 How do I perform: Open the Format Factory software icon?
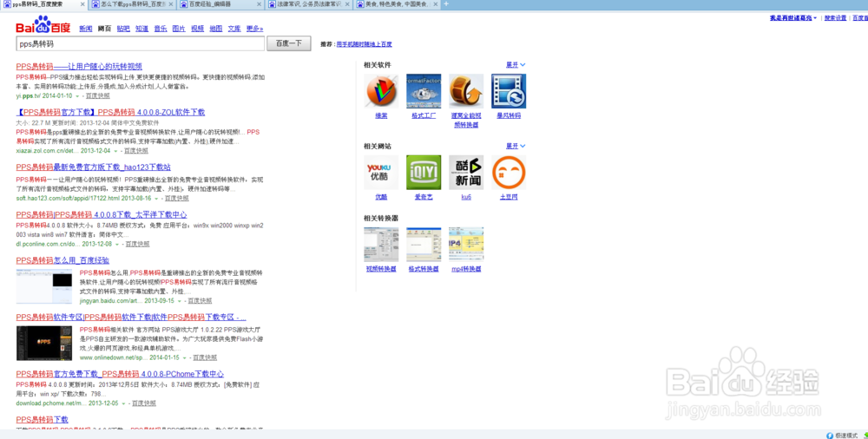[424, 91]
